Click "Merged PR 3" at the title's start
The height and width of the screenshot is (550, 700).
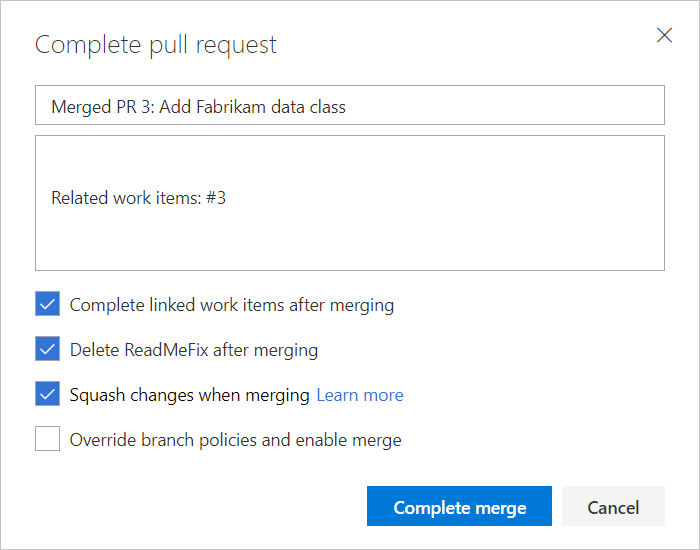[x=94, y=106]
